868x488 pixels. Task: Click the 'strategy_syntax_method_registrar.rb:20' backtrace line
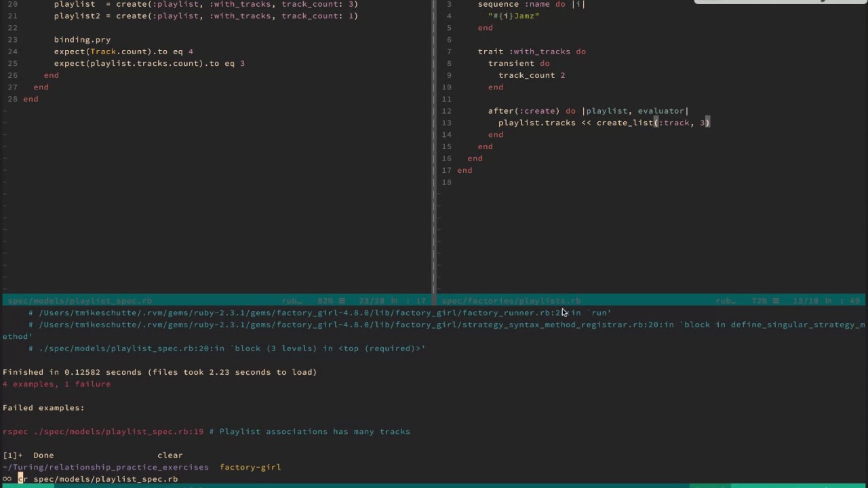434,330
